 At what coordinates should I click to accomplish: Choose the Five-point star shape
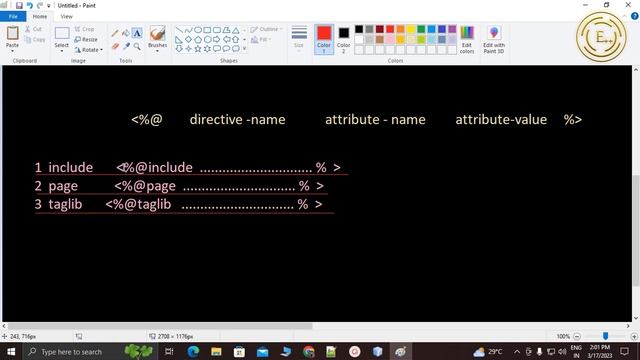click(198, 49)
